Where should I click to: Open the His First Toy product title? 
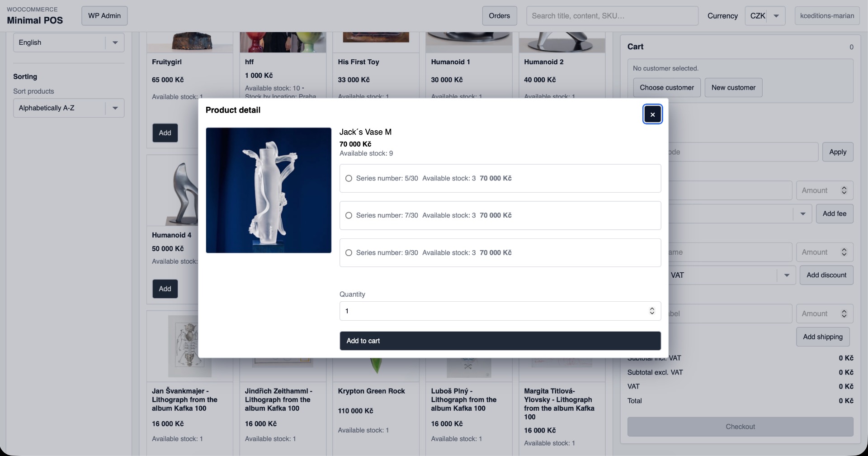[359, 62]
